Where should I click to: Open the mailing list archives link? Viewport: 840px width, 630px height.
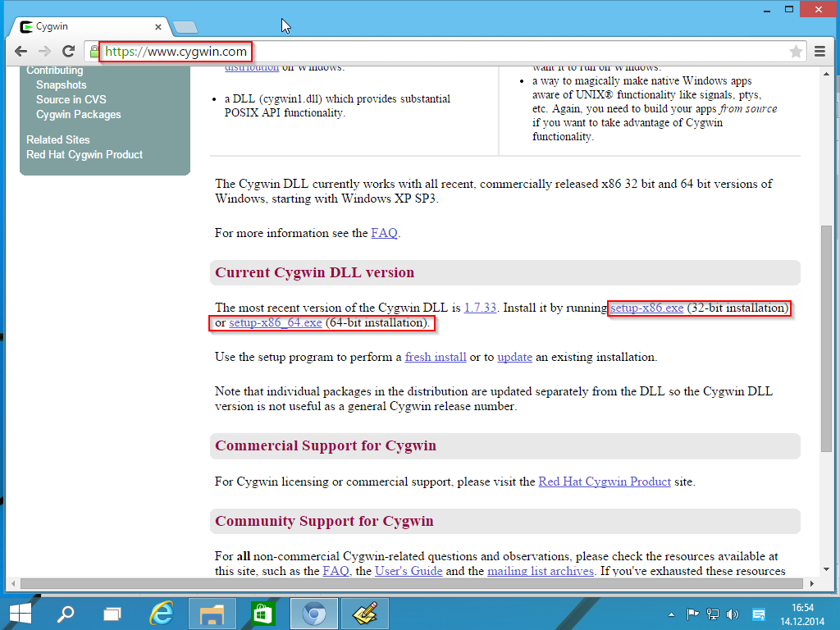pyautogui.click(x=540, y=571)
